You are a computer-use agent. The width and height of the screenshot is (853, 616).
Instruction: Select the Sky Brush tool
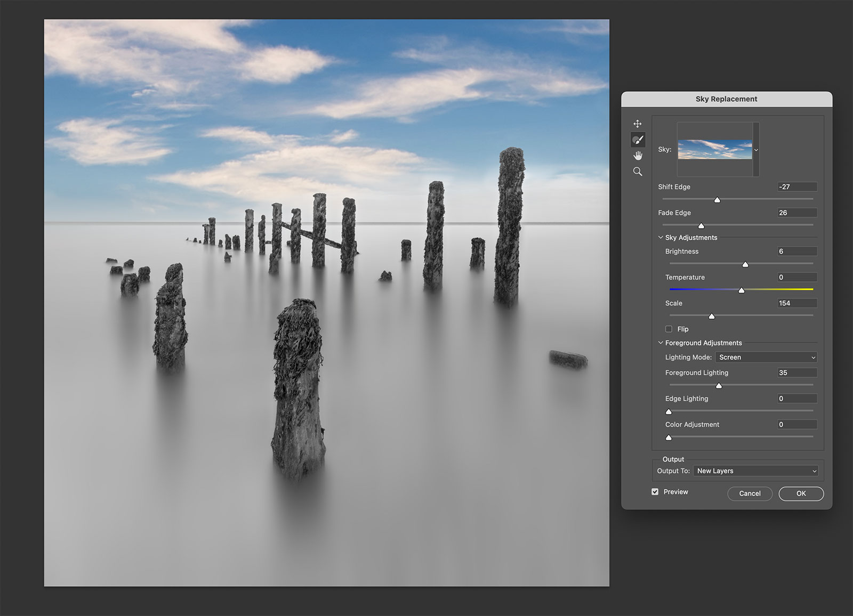(638, 140)
